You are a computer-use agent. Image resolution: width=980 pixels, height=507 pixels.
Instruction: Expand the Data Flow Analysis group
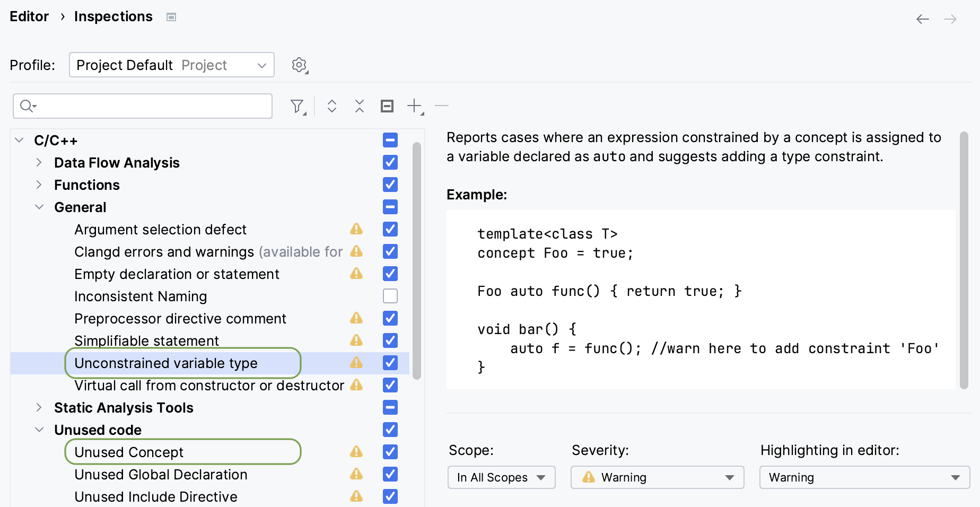[x=39, y=163]
